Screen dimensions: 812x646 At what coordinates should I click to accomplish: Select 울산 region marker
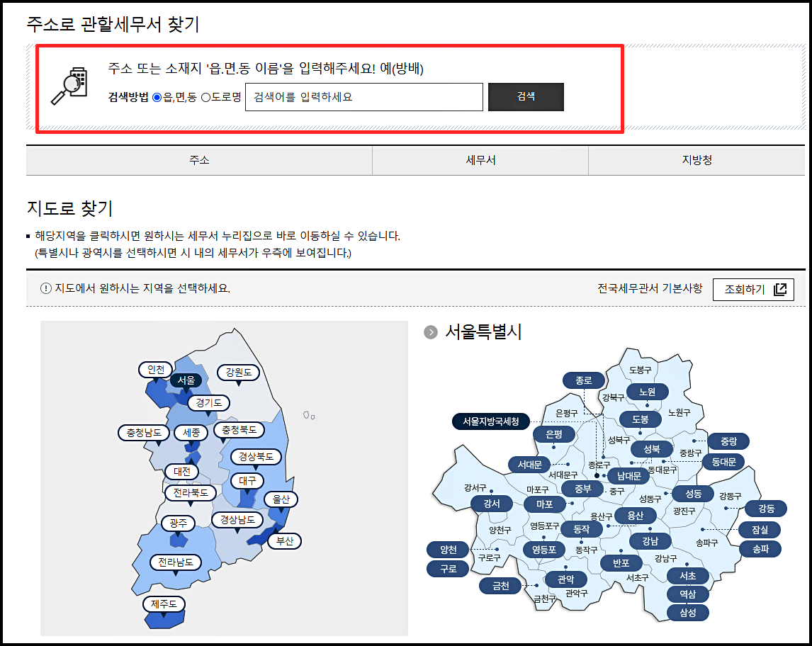[x=281, y=499]
